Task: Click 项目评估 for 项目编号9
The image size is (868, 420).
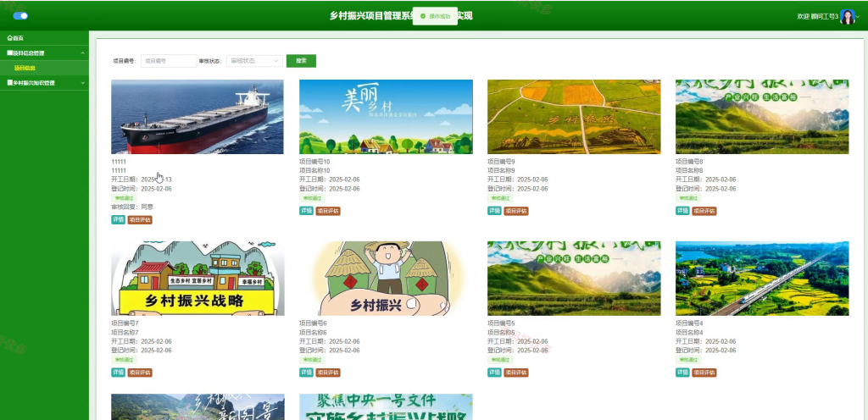Action: [x=516, y=211]
